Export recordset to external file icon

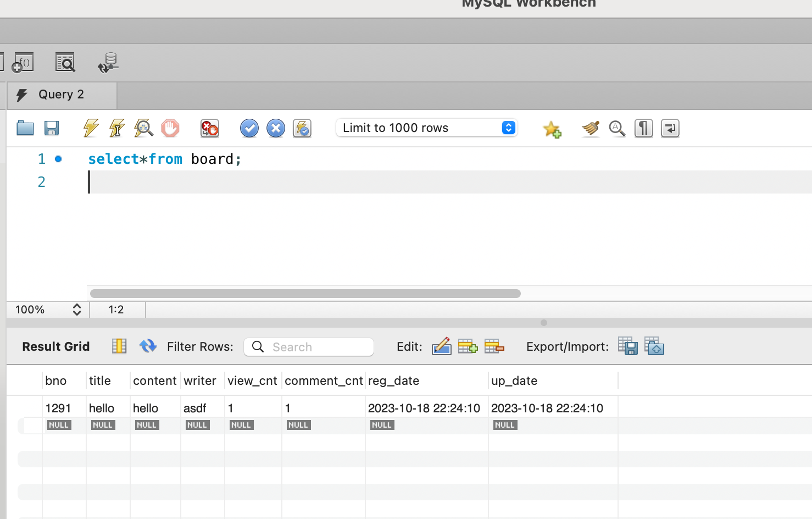(x=628, y=346)
